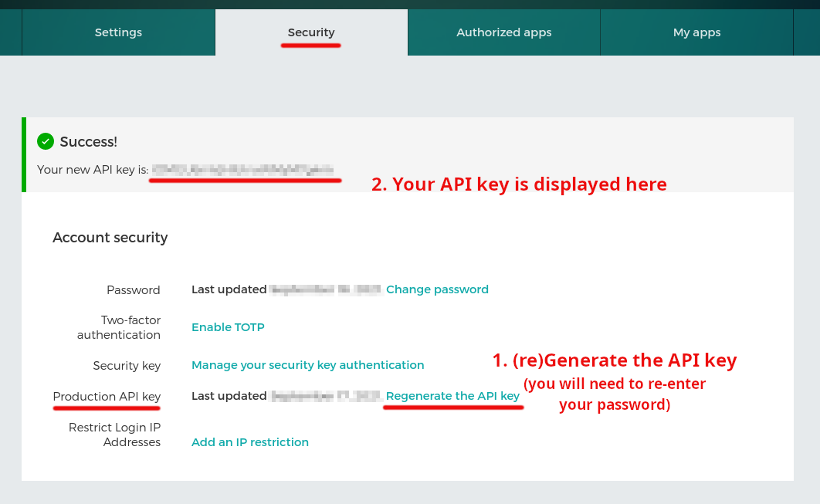
Task: Click the Restrict Login IP Addresses label
Action: [x=115, y=435]
